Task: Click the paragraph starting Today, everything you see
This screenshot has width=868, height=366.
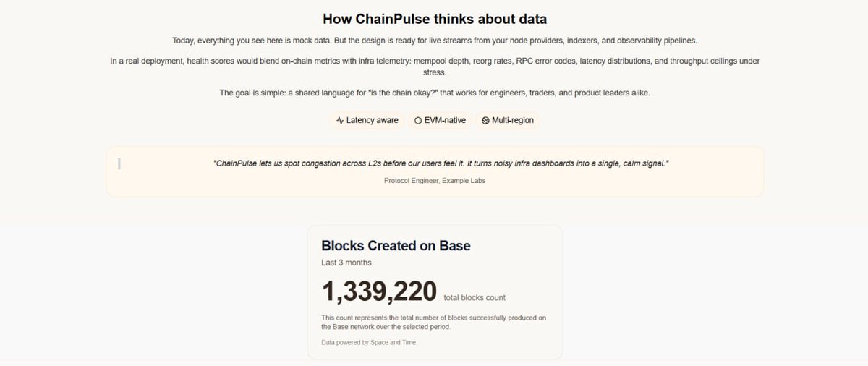Action: [x=434, y=41]
